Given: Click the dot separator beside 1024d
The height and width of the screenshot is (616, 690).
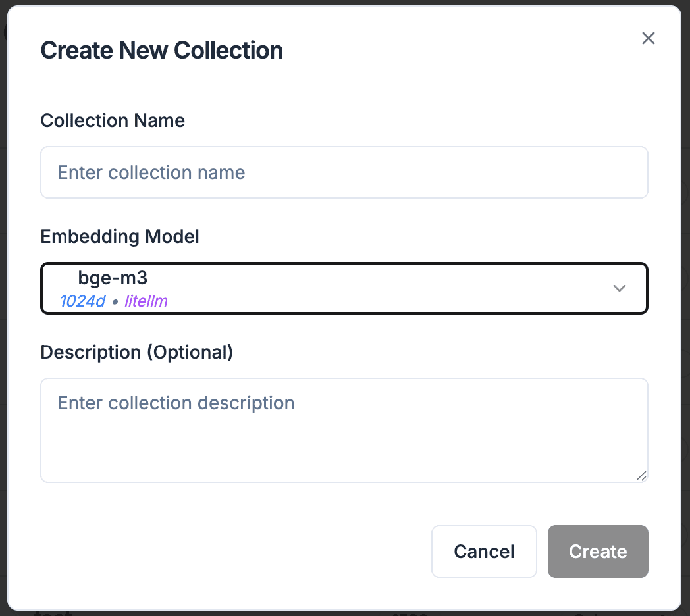Looking at the screenshot, I should point(115,302).
